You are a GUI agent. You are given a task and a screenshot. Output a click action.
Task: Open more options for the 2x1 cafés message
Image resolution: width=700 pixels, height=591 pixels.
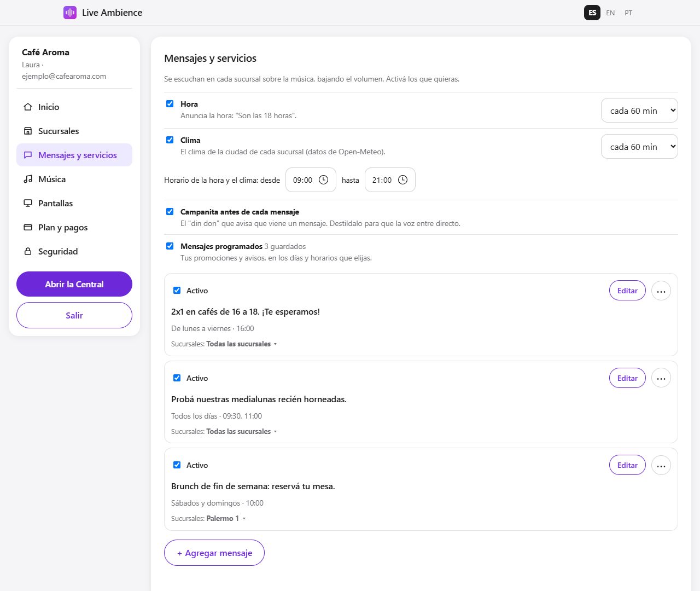pos(661,291)
